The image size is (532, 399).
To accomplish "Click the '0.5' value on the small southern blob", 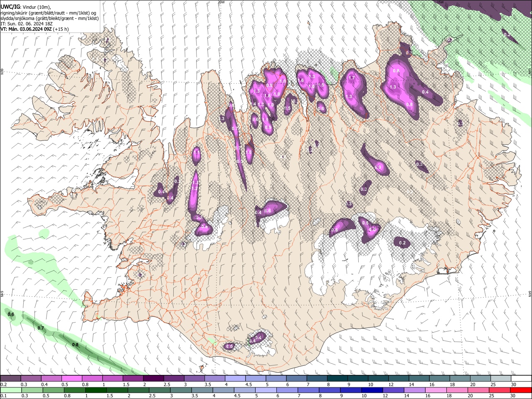I will [229, 346].
